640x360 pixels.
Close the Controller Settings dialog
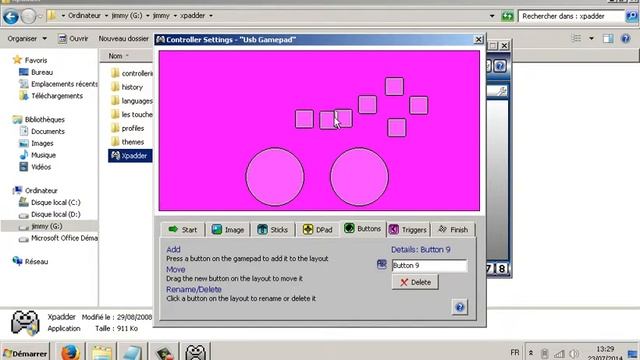478,40
